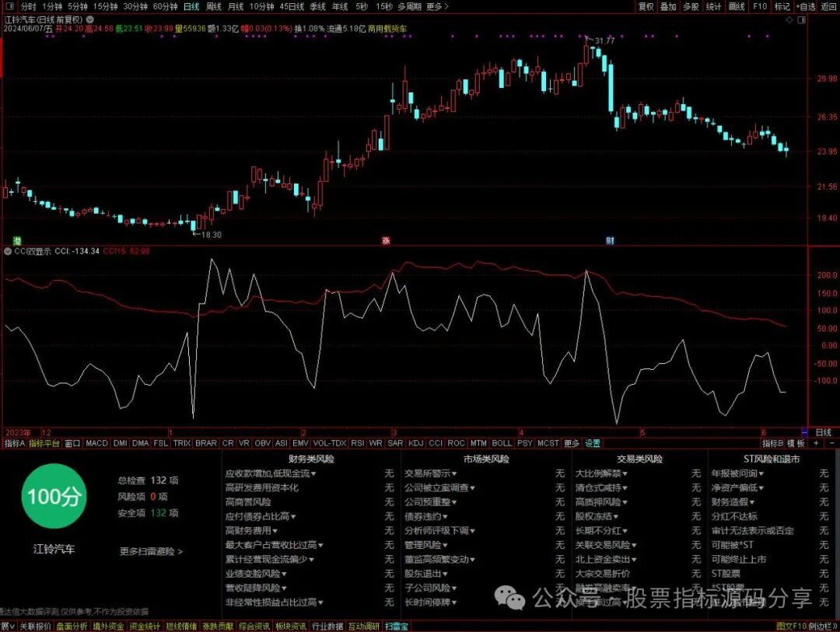
Task: Select the MACD indicator
Action: [x=96, y=443]
